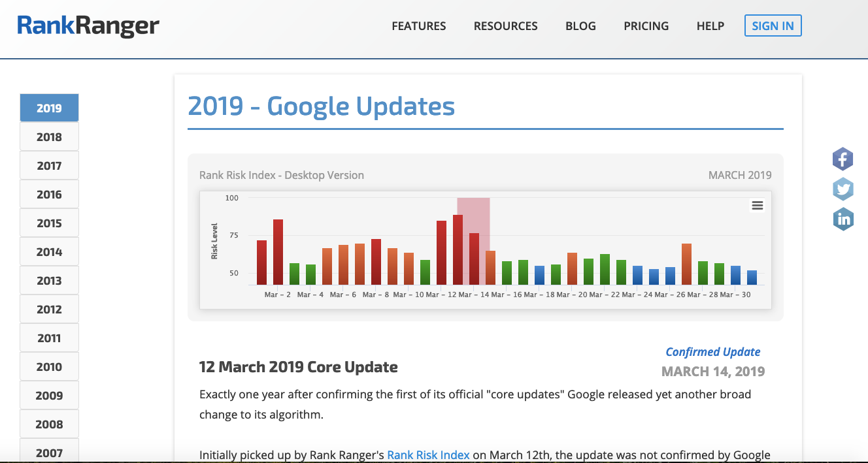The width and height of the screenshot is (868, 463).
Task: Select the 2011 year tab
Action: (x=49, y=338)
